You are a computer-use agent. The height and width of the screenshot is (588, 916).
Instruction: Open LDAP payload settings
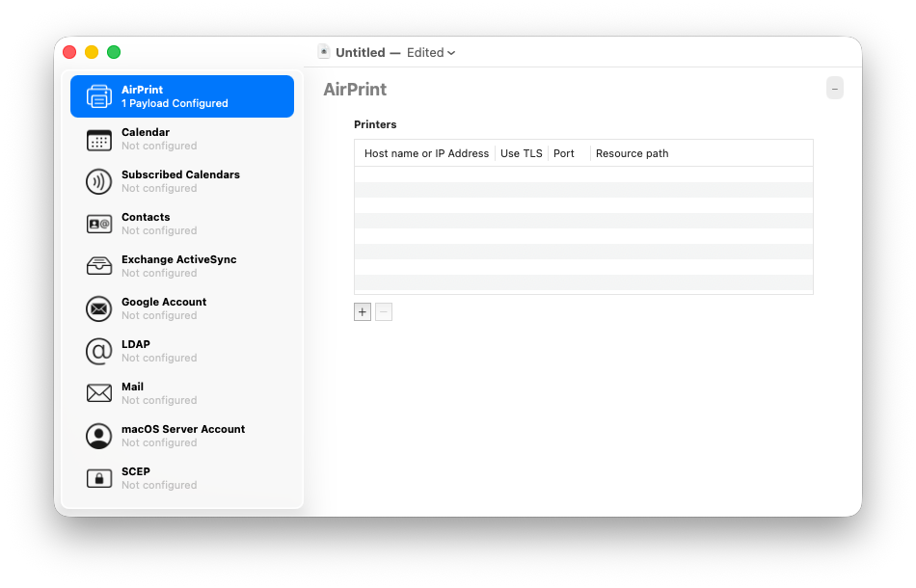(x=182, y=351)
